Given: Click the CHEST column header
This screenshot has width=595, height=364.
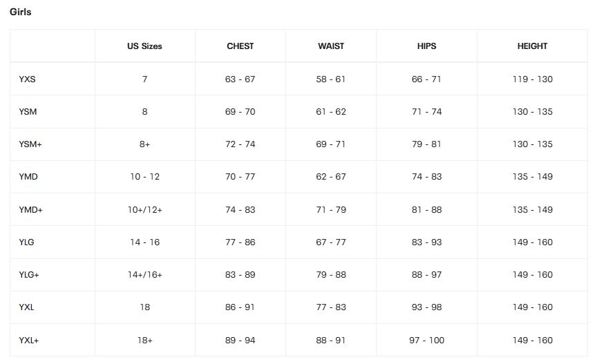Looking at the screenshot, I should point(240,46).
